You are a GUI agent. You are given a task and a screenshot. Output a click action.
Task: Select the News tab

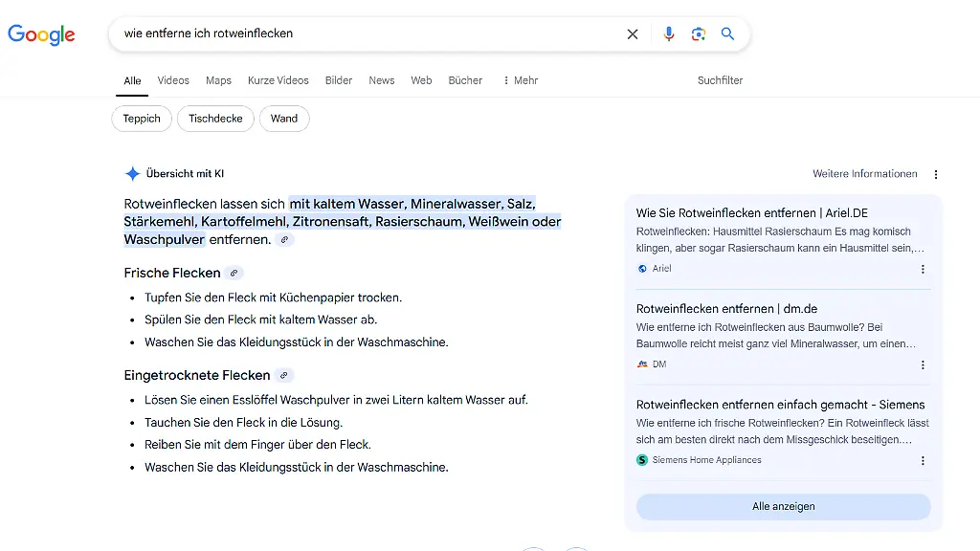382,80
